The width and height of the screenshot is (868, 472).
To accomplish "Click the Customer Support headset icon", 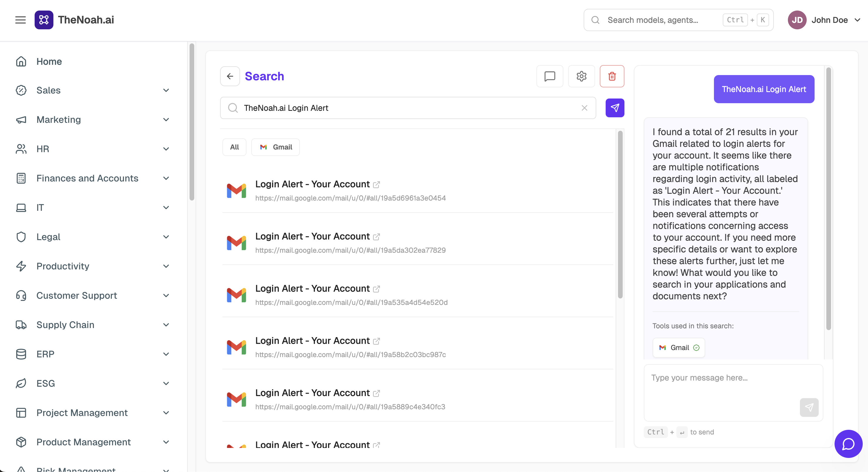I will tap(21, 295).
